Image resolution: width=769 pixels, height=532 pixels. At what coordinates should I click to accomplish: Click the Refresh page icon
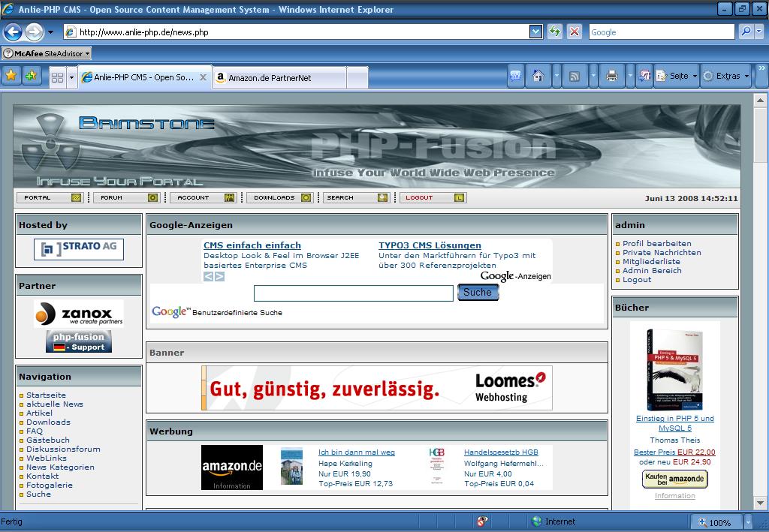[x=555, y=32]
